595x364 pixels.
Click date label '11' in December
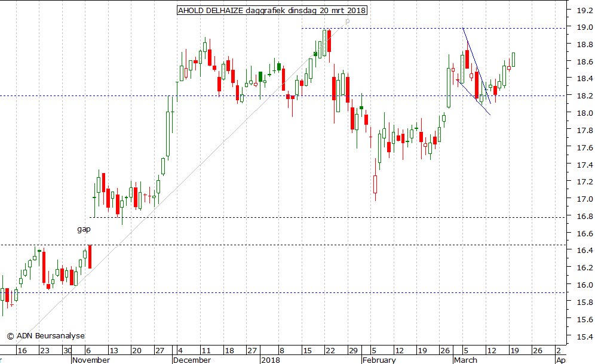[x=206, y=351]
